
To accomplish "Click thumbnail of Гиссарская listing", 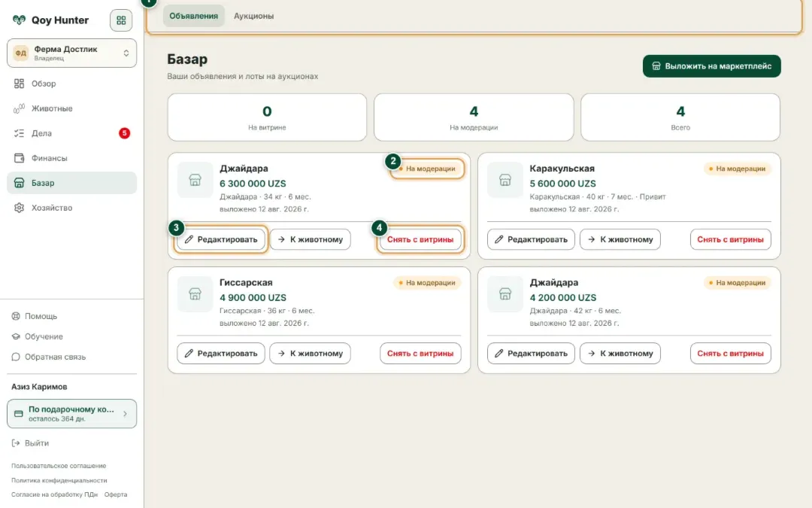I will pyautogui.click(x=195, y=294).
